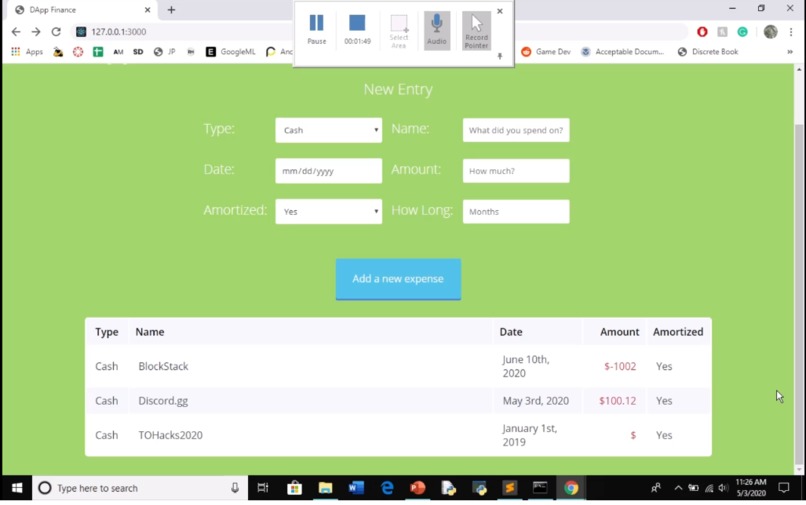
Task: Click the Type column header
Action: 106,332
